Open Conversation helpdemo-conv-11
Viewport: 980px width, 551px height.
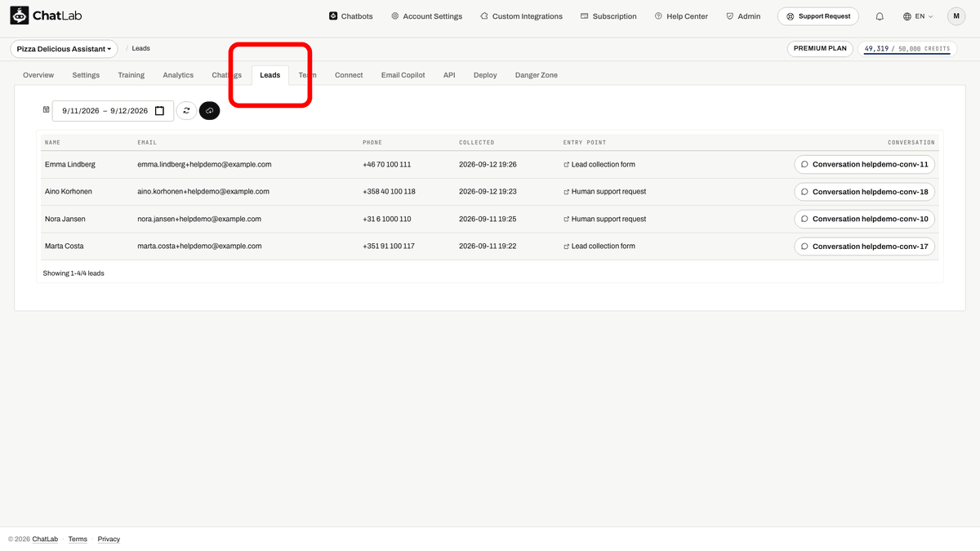[864, 164]
